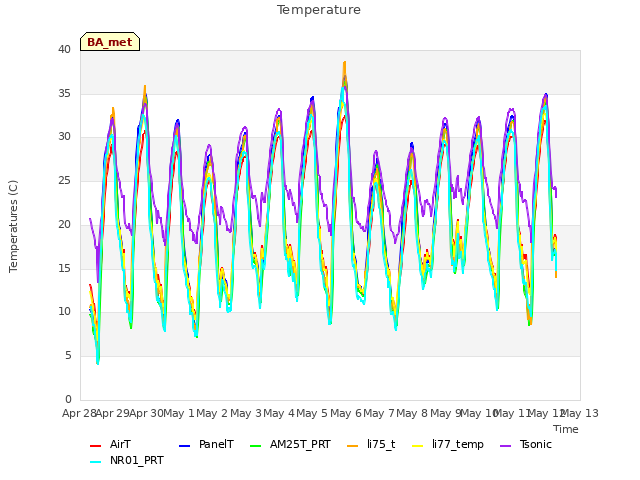Click the May 3 date tick label

(246, 413)
